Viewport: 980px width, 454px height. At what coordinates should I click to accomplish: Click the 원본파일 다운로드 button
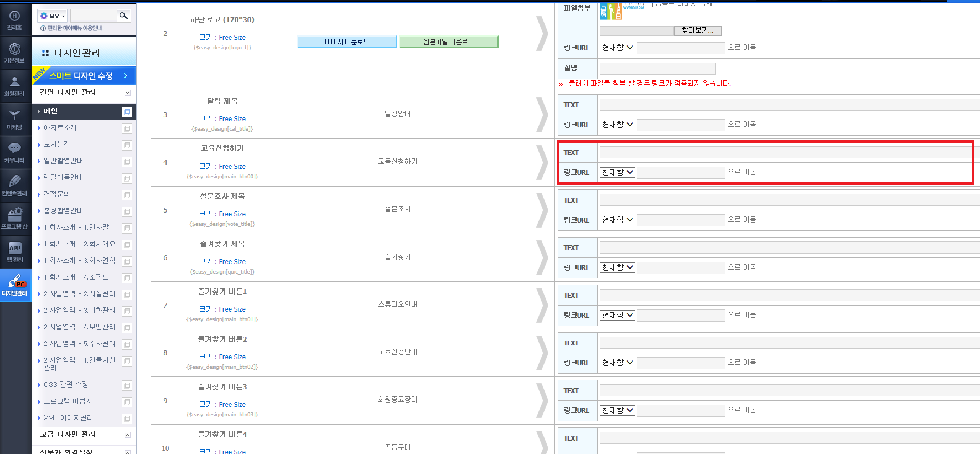[x=449, y=42]
